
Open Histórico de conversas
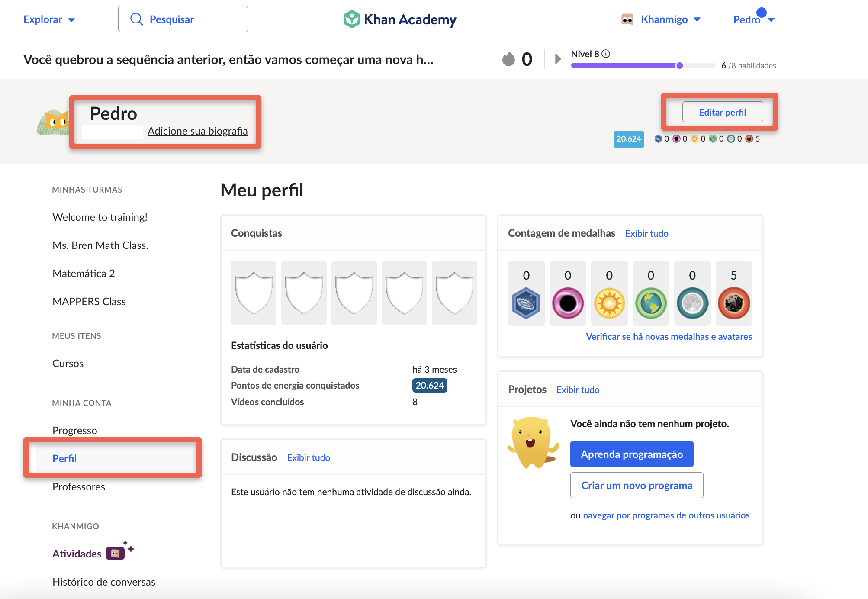click(x=104, y=582)
